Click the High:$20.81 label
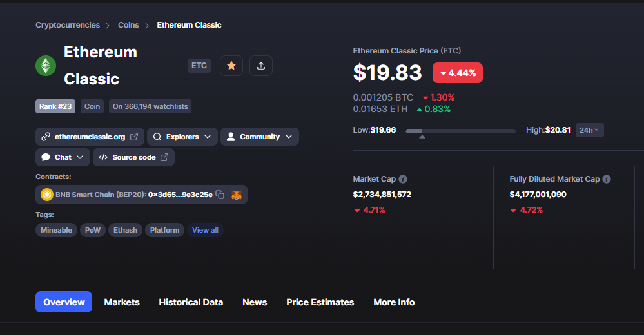Image resolution: width=644 pixels, height=335 pixels. (548, 130)
